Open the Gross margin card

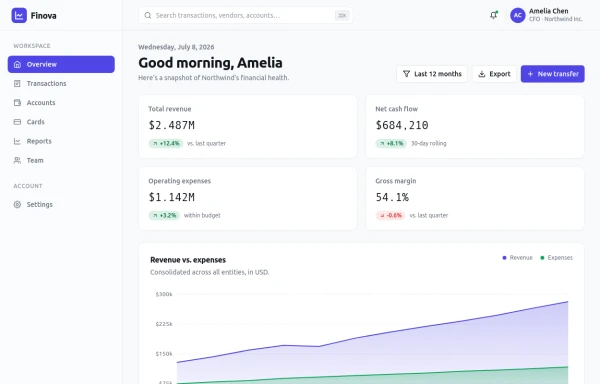tap(475, 198)
